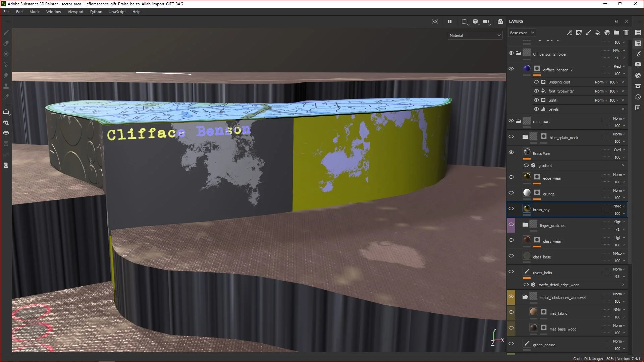Toggle visibility of Dripping Rust effect

(536, 82)
